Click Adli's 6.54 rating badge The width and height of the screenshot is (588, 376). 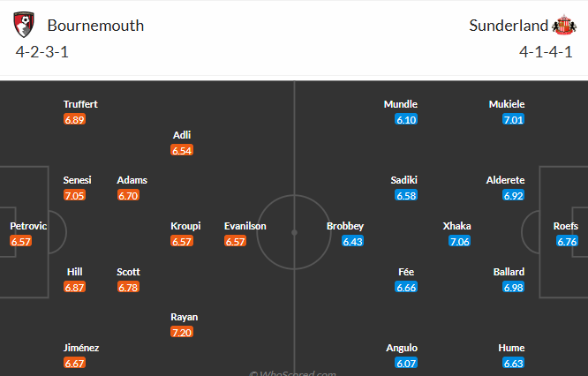click(x=183, y=150)
